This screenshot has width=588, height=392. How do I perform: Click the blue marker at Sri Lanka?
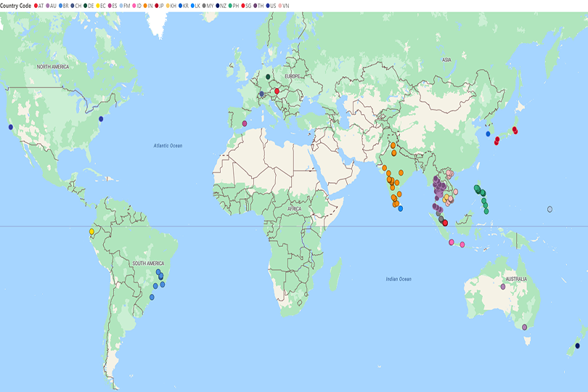401,208
